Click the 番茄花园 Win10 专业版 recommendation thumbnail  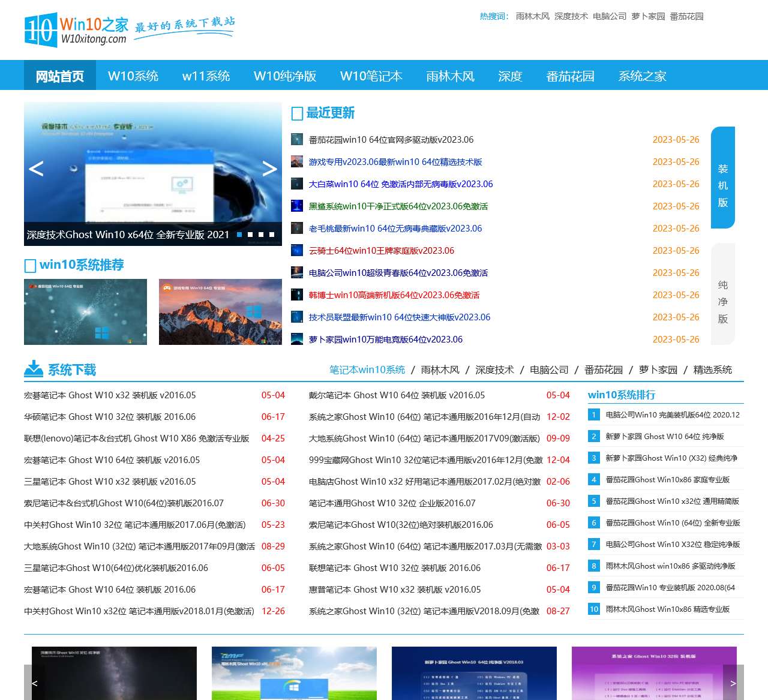click(85, 311)
